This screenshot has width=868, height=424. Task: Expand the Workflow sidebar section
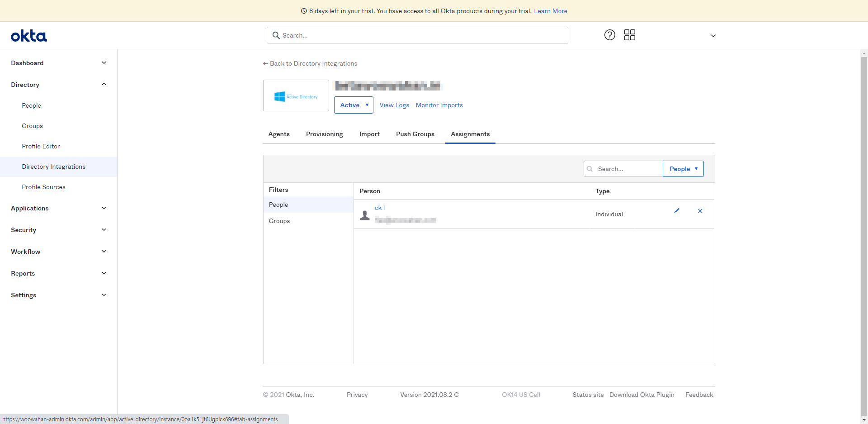point(59,252)
